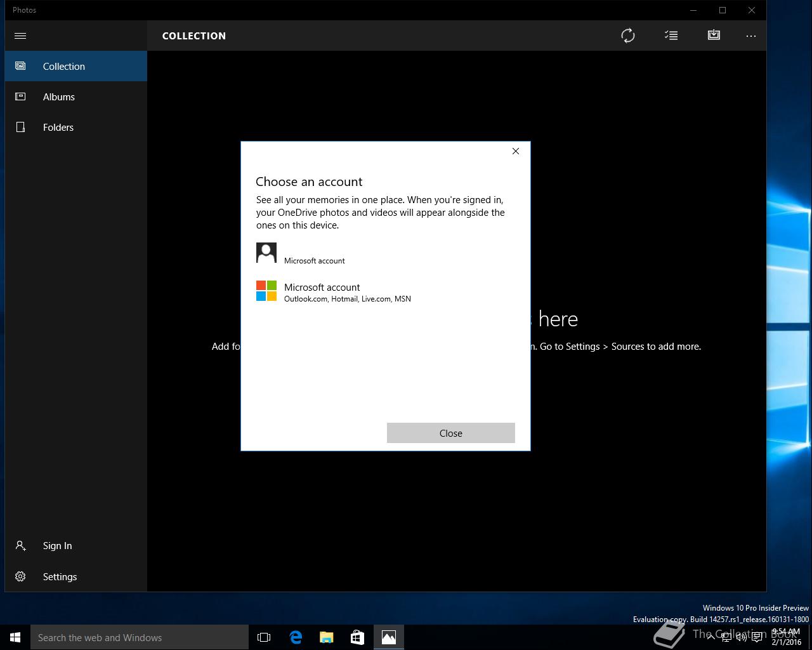812x650 pixels.
Task: Open the Collection view in sidebar
Action: click(63, 66)
